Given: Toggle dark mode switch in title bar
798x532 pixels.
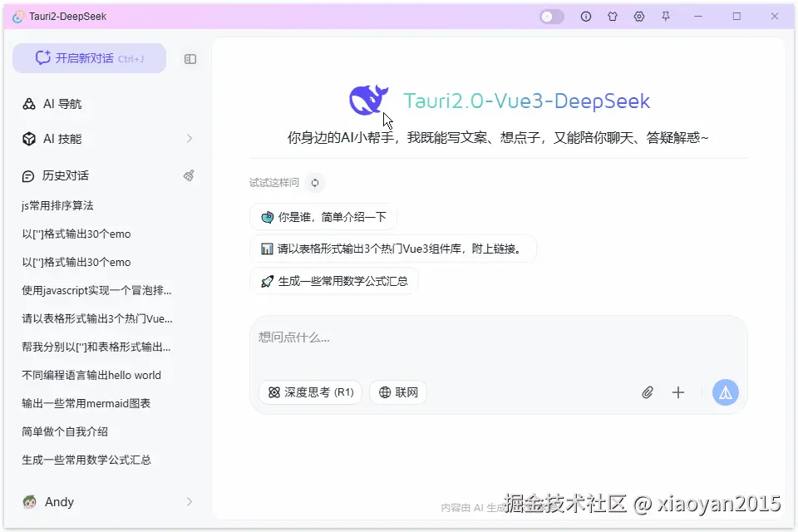Looking at the screenshot, I should [550, 17].
